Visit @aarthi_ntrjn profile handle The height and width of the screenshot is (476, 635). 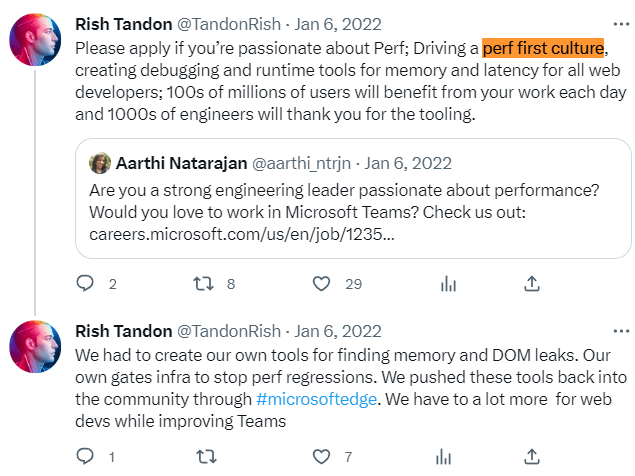[x=301, y=163]
